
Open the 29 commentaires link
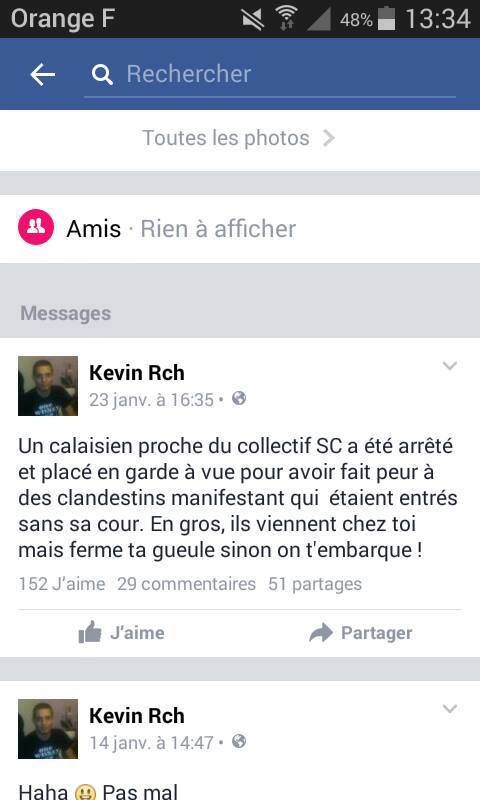pyautogui.click(x=186, y=584)
